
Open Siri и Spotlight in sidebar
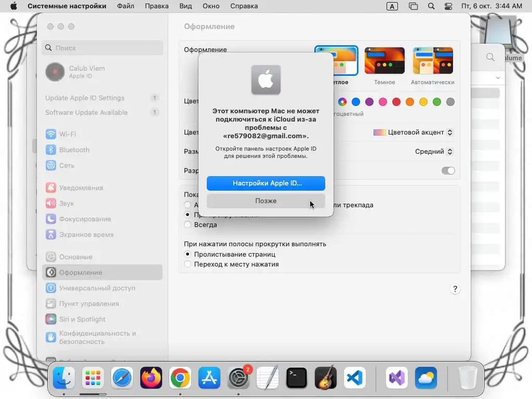[x=102, y=320]
